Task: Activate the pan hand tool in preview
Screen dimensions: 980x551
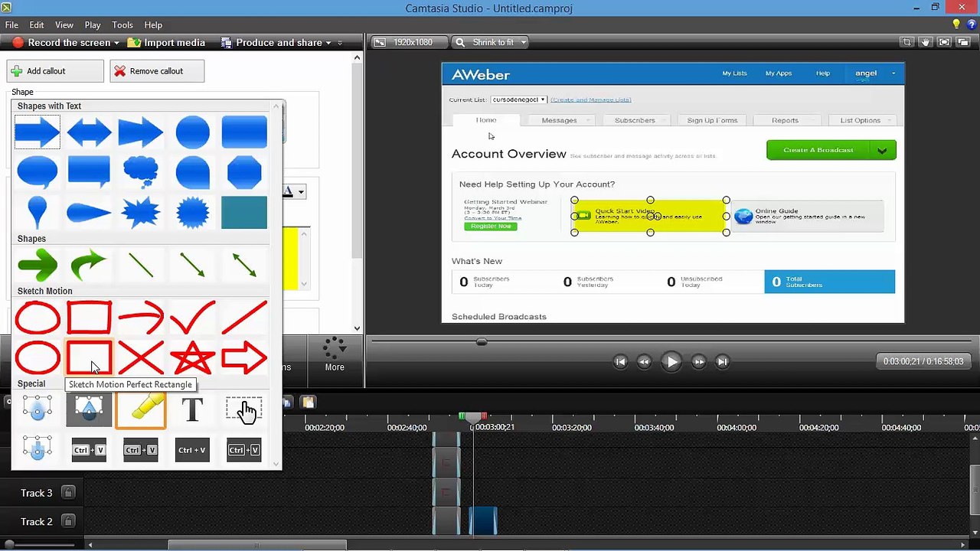Action: tap(926, 42)
